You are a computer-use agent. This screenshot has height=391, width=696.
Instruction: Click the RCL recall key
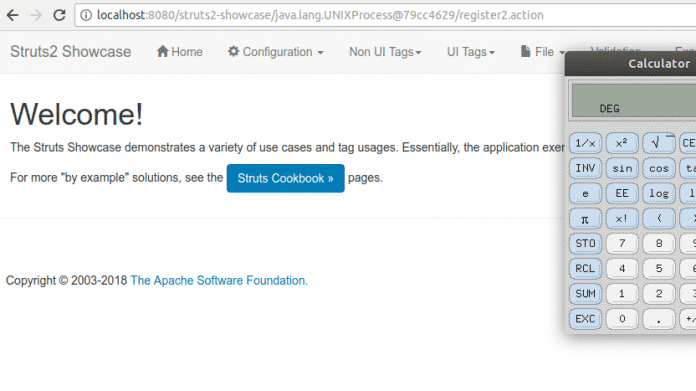(x=585, y=269)
